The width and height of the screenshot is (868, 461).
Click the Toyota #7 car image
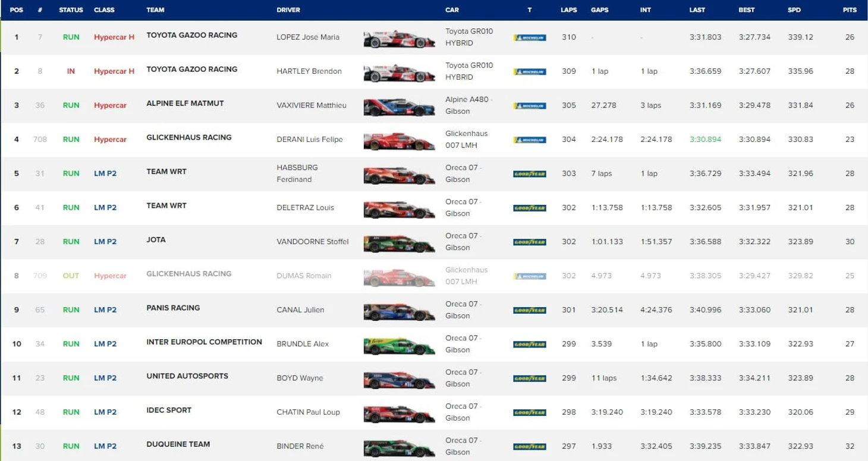point(398,39)
